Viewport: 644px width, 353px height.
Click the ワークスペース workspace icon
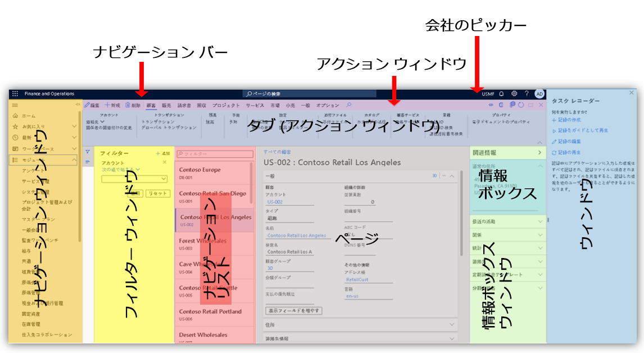point(15,148)
